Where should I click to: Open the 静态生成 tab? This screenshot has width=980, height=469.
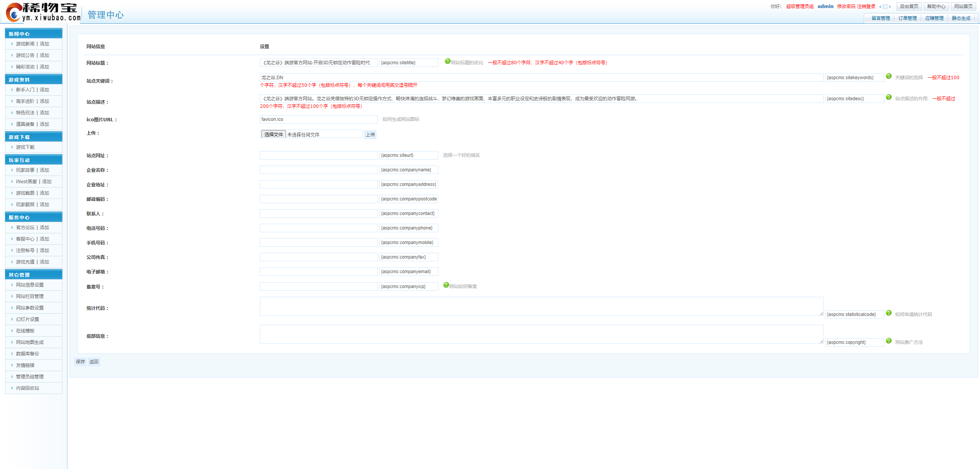[961, 18]
